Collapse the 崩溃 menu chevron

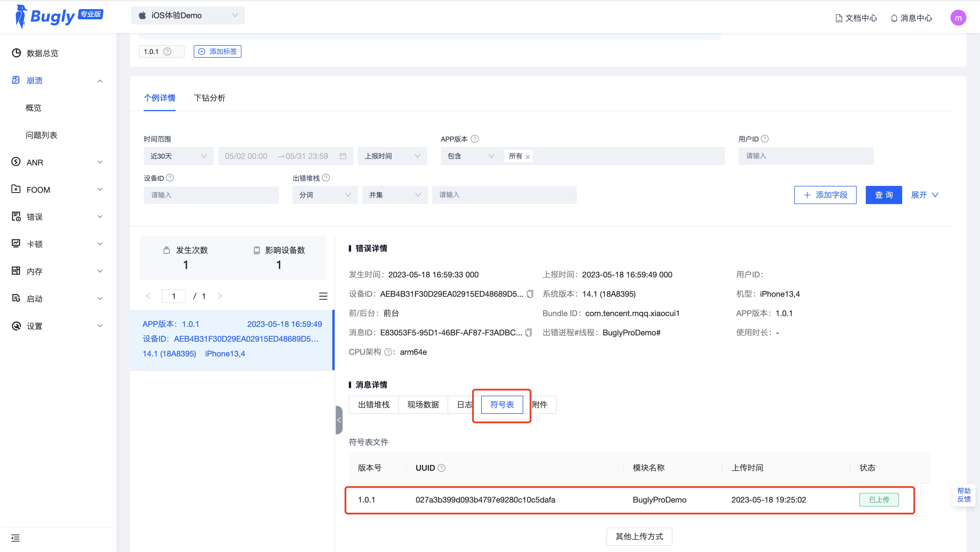pyautogui.click(x=100, y=81)
